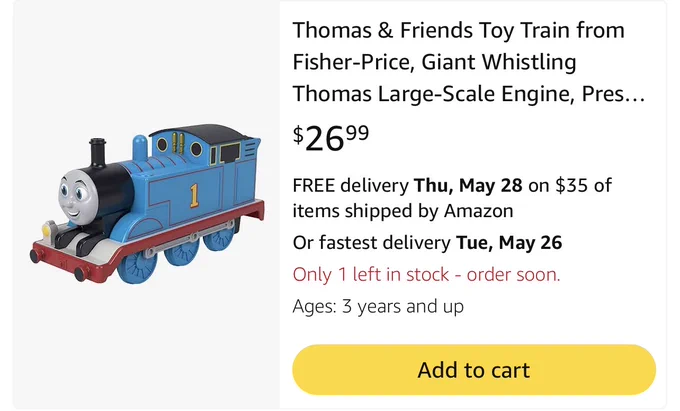Image resolution: width=680 pixels, height=411 pixels.
Task: Click the Only 1 left in stock notice
Action: 426,274
